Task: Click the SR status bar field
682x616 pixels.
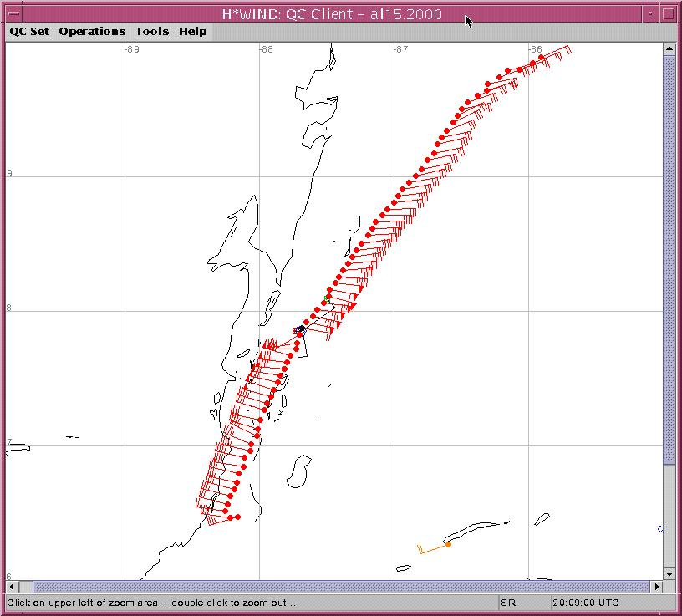Action: click(x=522, y=603)
